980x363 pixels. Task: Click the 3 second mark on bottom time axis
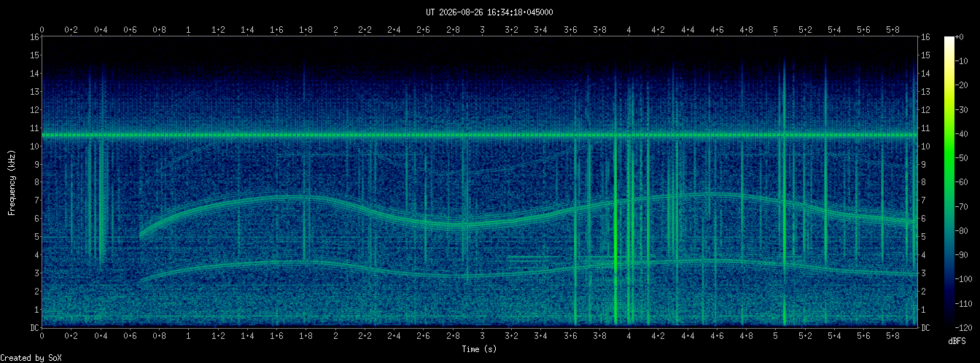(x=482, y=336)
